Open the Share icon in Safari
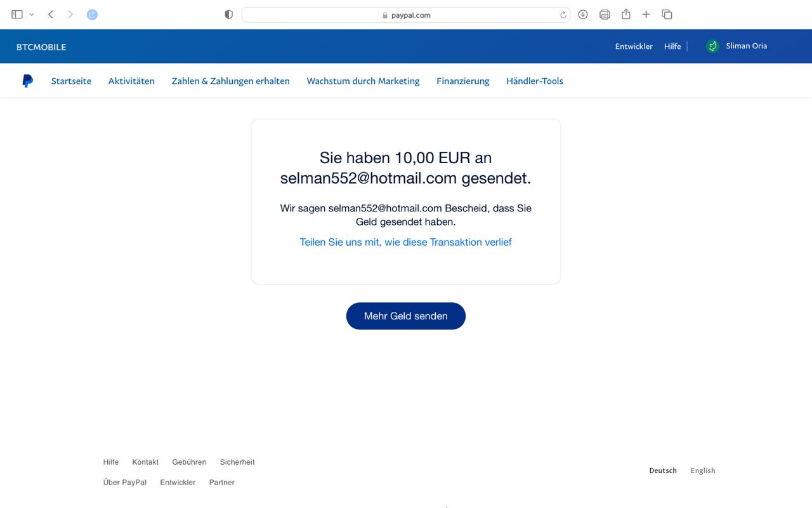 click(x=625, y=15)
